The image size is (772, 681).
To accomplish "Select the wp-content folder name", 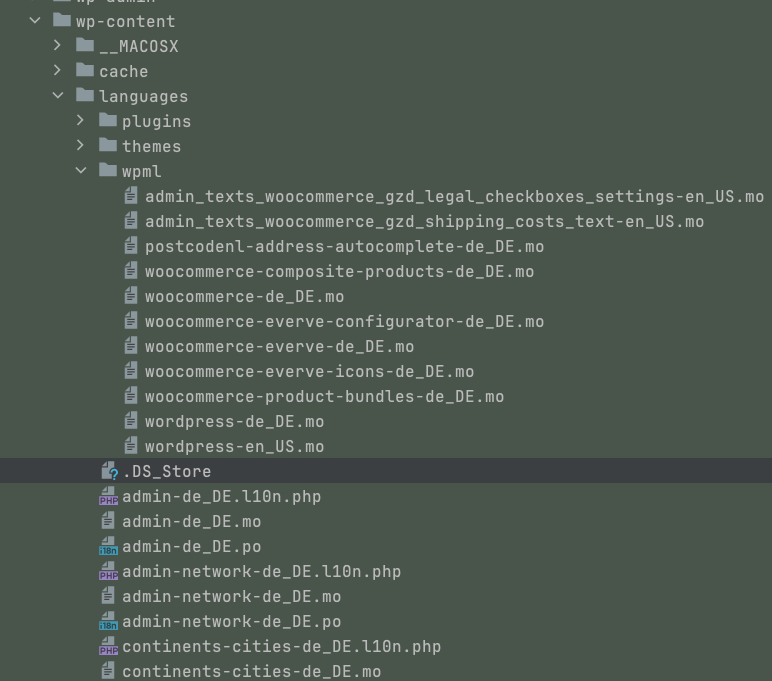I will point(126,22).
